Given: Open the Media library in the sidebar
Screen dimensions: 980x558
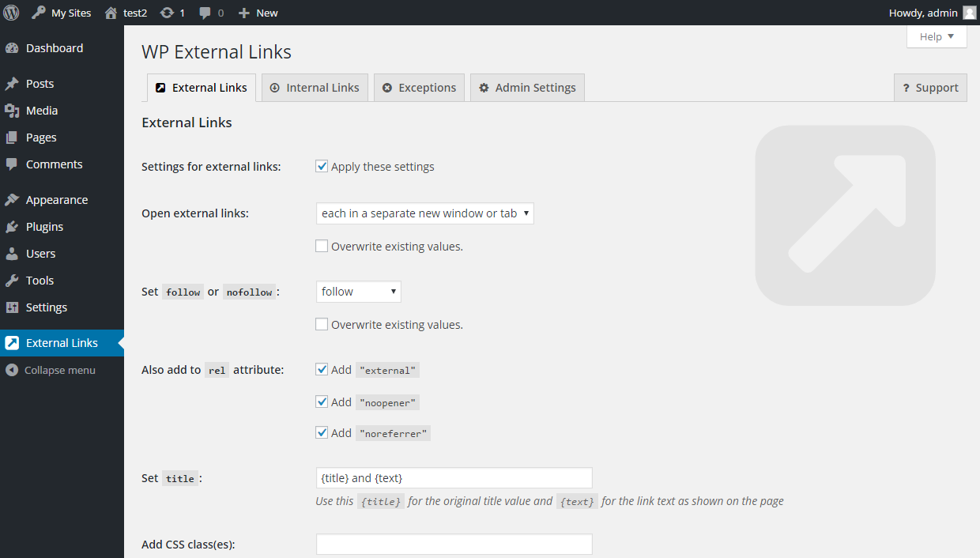Looking at the screenshot, I should (x=41, y=111).
